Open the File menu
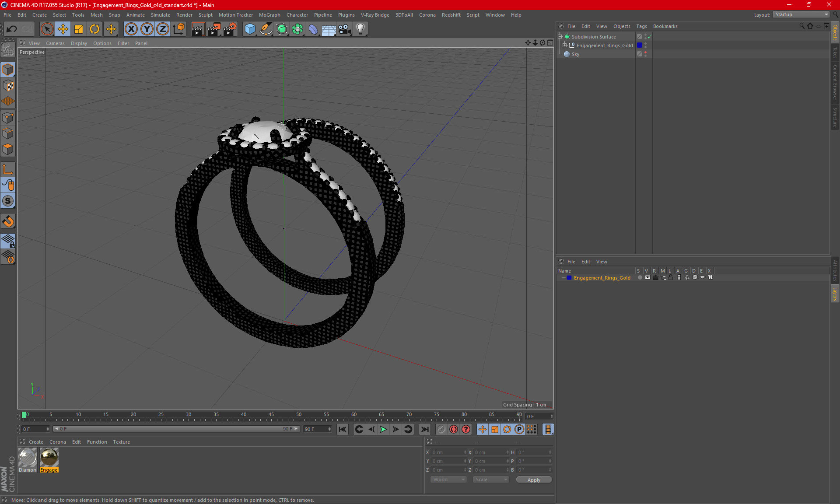 click(x=7, y=15)
